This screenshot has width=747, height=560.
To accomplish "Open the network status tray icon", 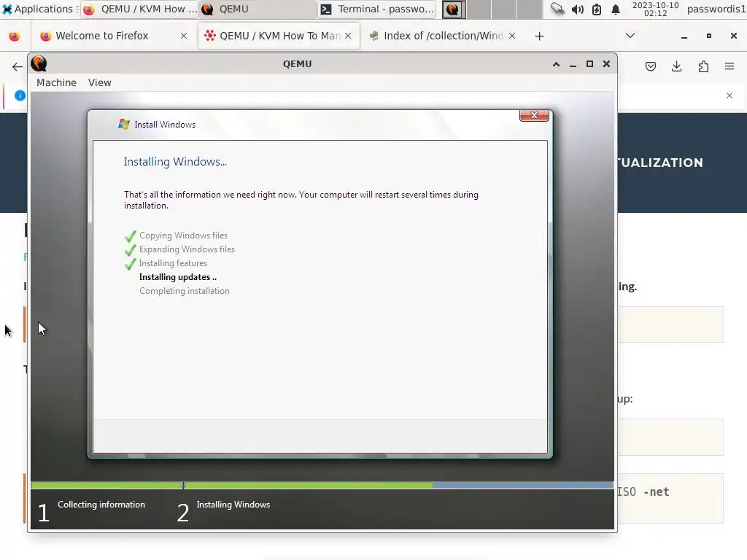I will 557,9.
